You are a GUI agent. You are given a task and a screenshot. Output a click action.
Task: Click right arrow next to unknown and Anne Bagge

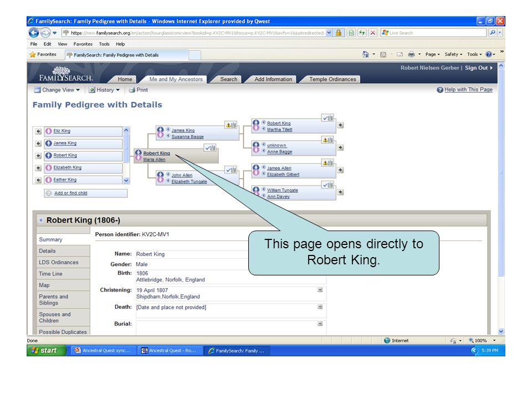pos(340,147)
